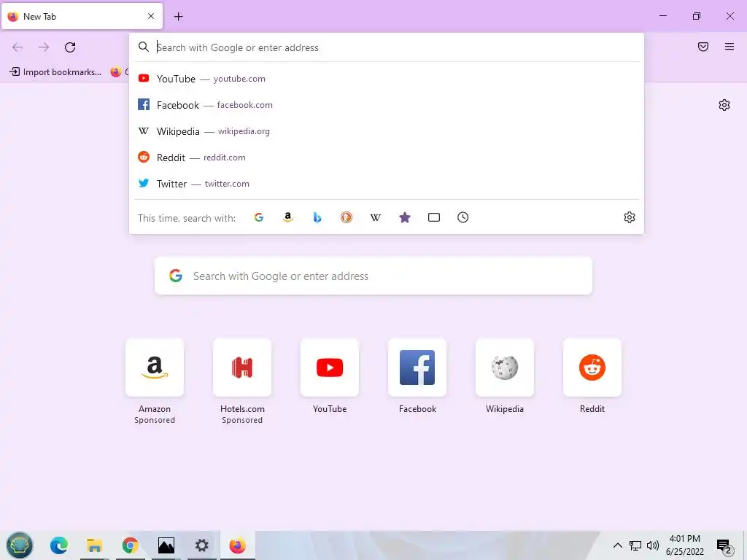The height and width of the screenshot is (560, 747).
Task: Choose Twitter suggestion in address dropdown
Action: (387, 183)
